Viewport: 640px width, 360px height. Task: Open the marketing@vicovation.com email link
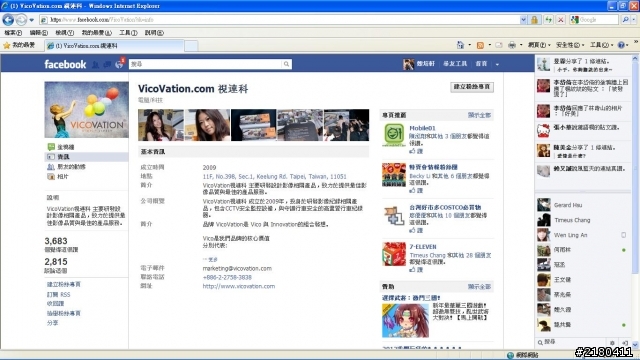click(x=237, y=268)
